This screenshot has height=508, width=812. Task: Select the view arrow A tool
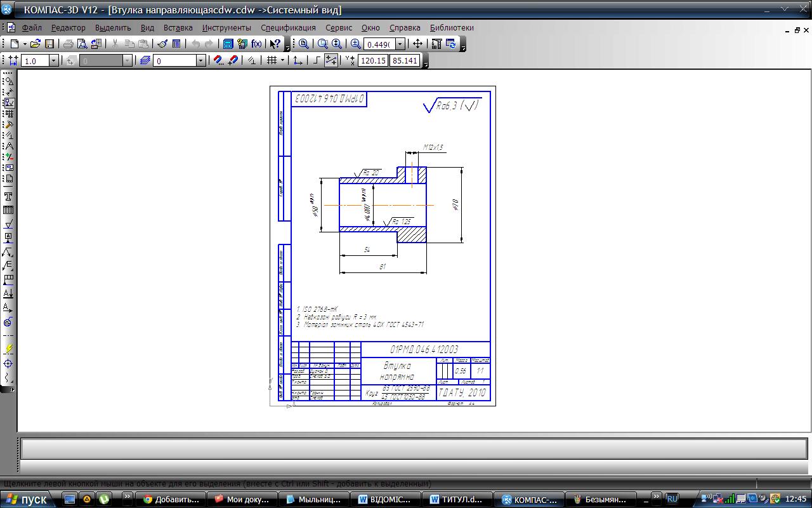point(8,307)
